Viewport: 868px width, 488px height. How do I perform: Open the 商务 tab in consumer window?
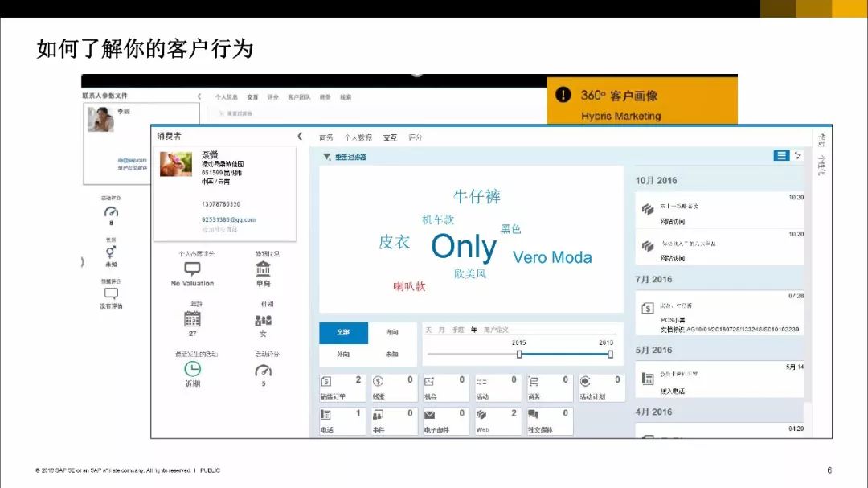326,137
